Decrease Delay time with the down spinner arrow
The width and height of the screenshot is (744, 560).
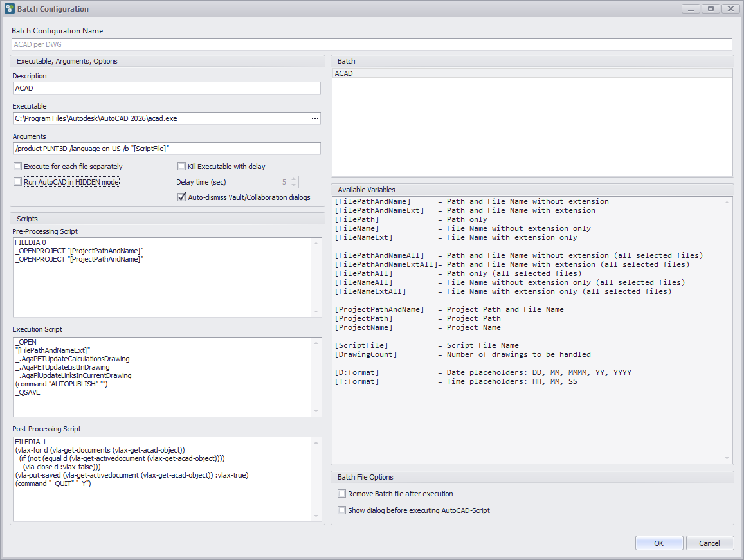[x=294, y=185]
